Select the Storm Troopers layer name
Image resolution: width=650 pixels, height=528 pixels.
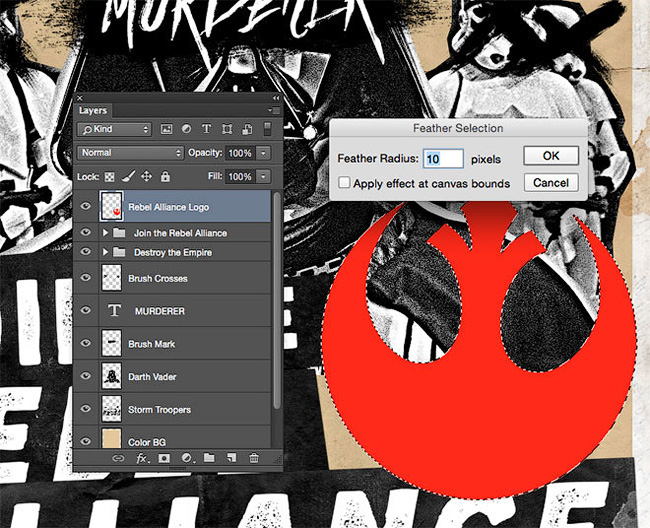[x=160, y=409]
